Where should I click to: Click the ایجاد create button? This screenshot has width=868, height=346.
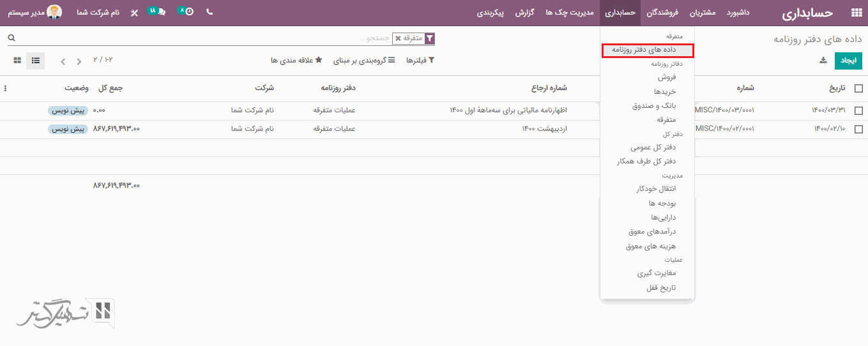(849, 61)
